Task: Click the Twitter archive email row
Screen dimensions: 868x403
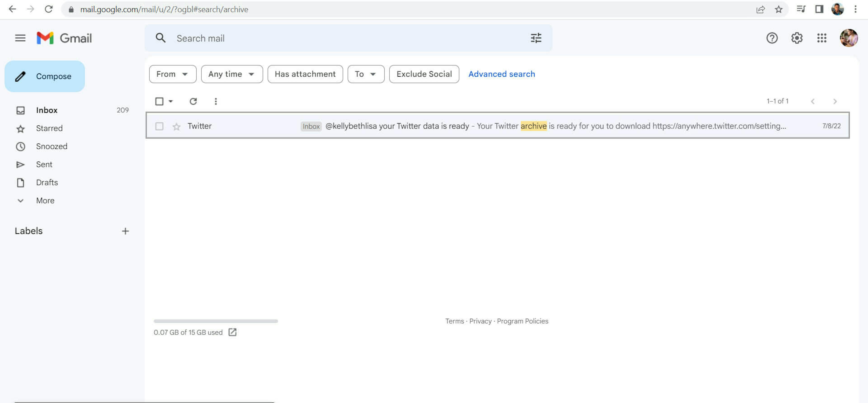Action: point(497,126)
